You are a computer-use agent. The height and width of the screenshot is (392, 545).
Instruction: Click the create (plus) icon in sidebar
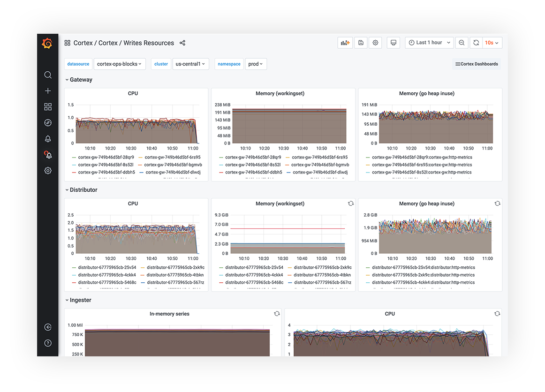coord(47,90)
